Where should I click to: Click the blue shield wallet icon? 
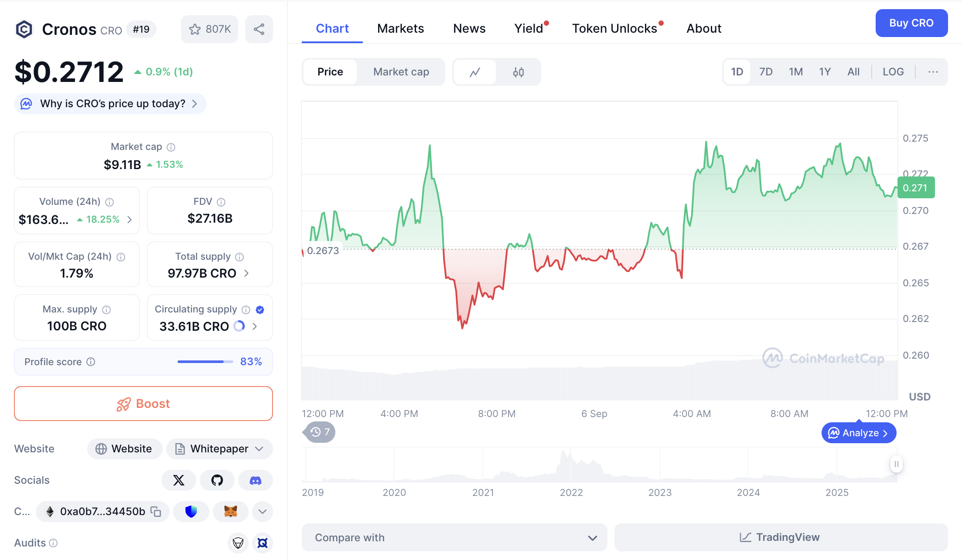tap(191, 511)
